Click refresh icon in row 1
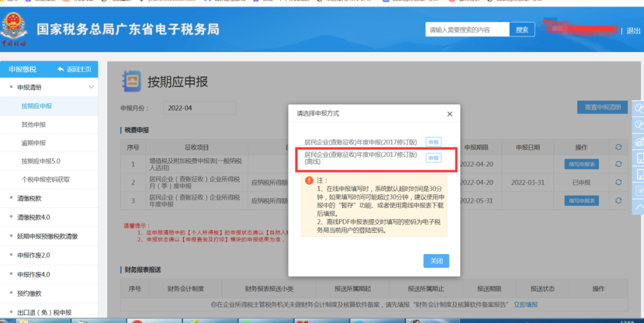The image size is (644, 323). pyautogui.click(x=618, y=164)
